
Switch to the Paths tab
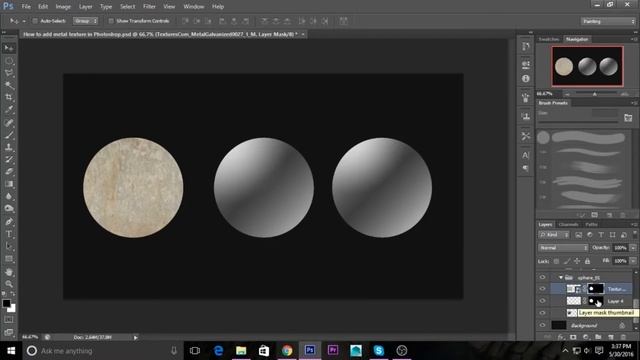tap(591, 224)
